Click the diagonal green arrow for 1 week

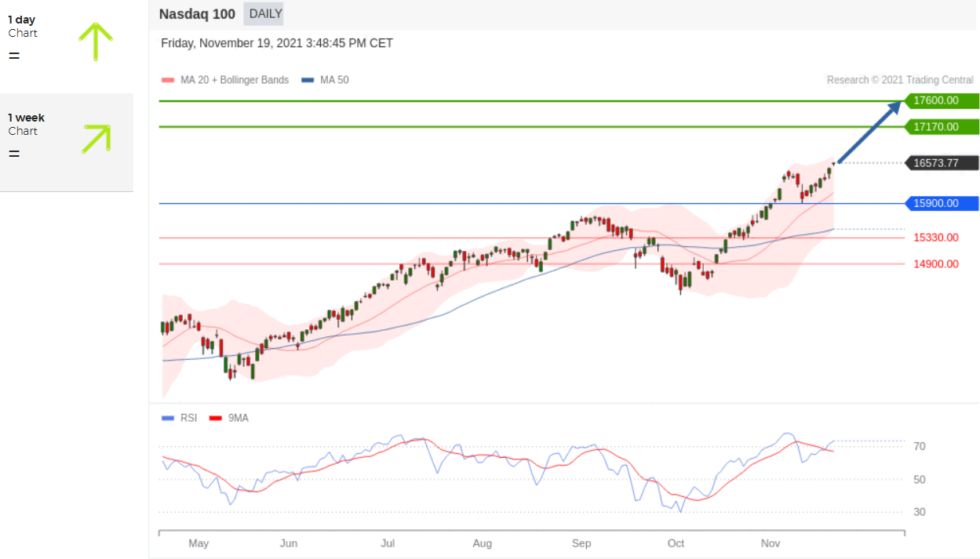click(96, 139)
